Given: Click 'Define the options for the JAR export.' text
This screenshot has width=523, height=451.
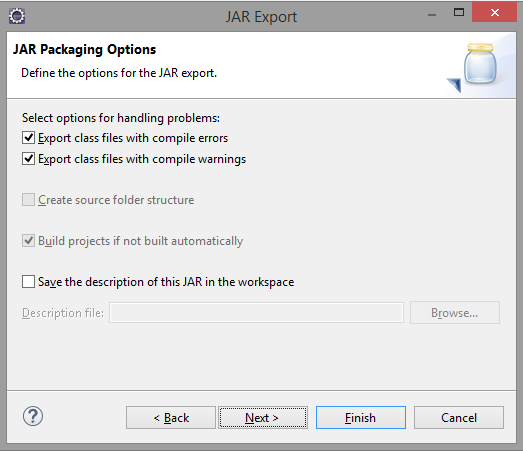Looking at the screenshot, I should (119, 73).
